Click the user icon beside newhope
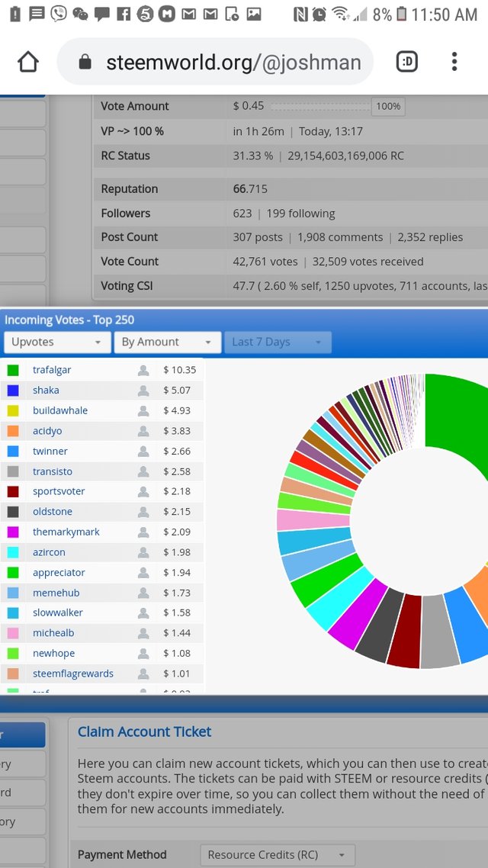The width and height of the screenshot is (488, 868). [143, 653]
